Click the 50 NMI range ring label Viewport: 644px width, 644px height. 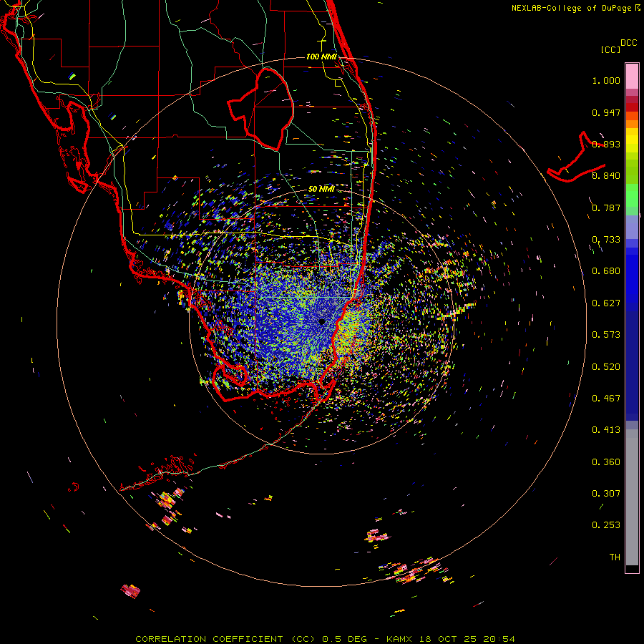coord(321,189)
